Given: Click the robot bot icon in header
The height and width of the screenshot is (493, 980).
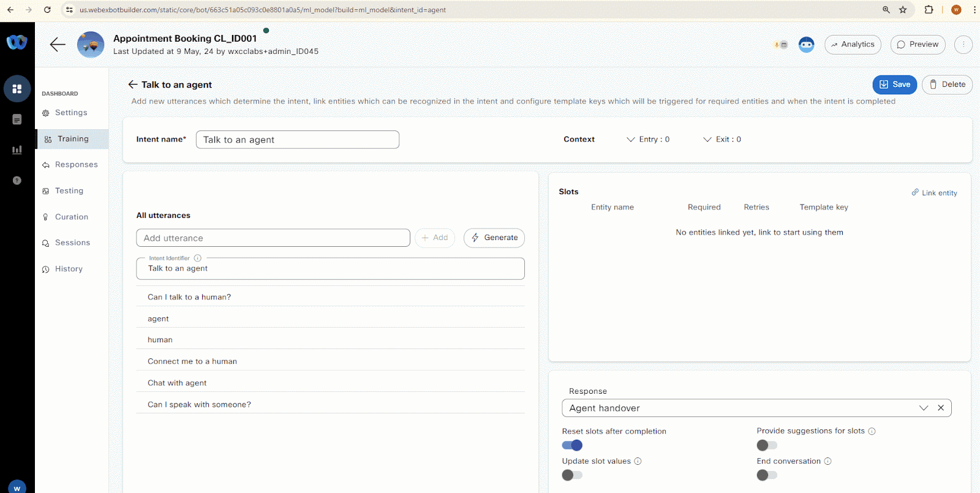Looking at the screenshot, I should pyautogui.click(x=806, y=45).
